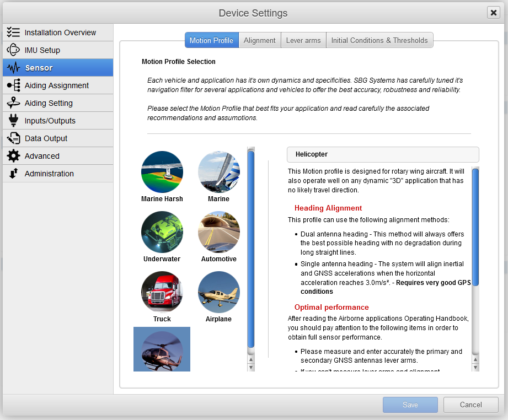Select the Automotive tunnel road profile image
This screenshot has height=420, width=508.
click(218, 232)
